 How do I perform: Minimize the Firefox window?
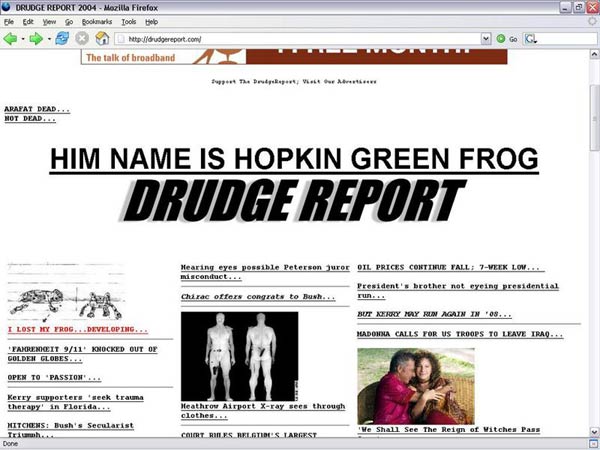coord(566,7)
